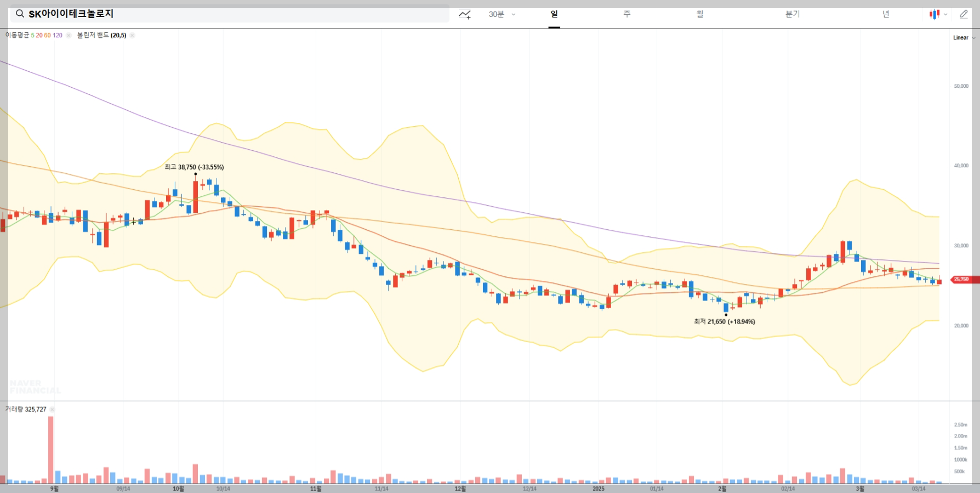
Task: Remove the 이동평균 indicator
Action: (x=69, y=36)
